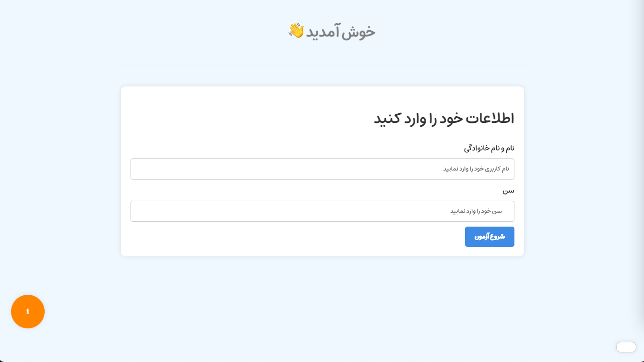Click the orange info circle button
The image size is (644, 362).
pyautogui.click(x=28, y=312)
